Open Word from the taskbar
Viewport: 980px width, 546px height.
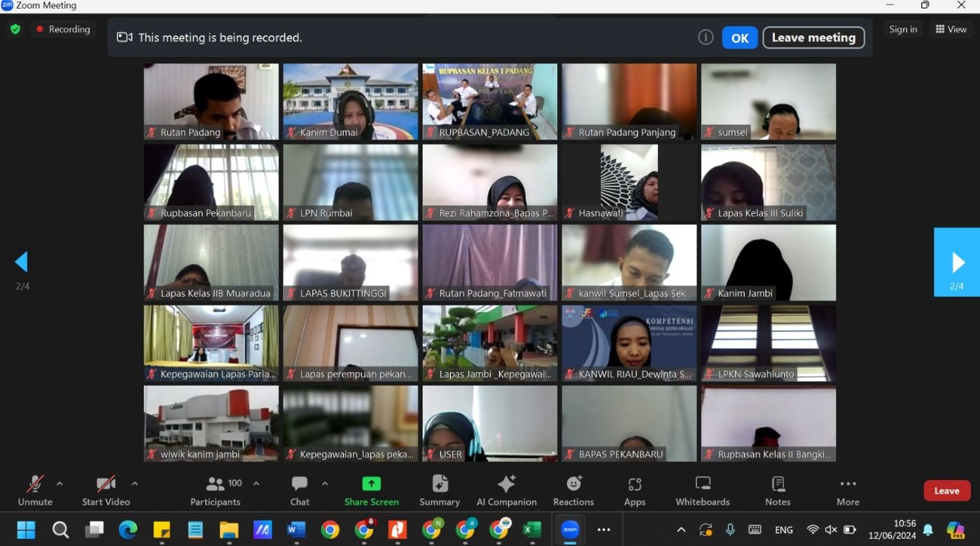click(x=296, y=530)
